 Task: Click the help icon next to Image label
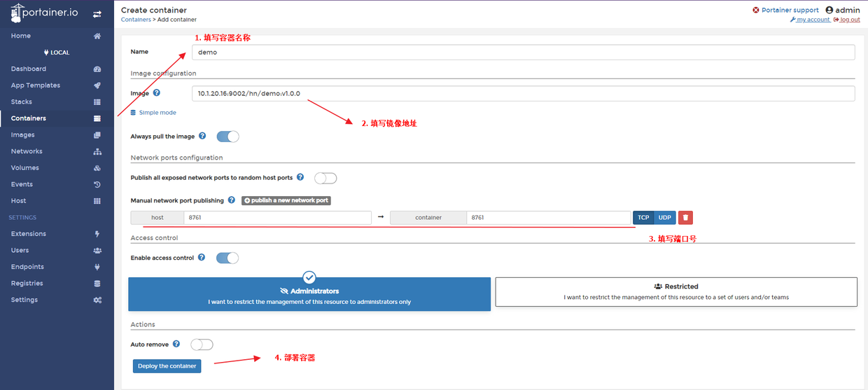tap(157, 92)
